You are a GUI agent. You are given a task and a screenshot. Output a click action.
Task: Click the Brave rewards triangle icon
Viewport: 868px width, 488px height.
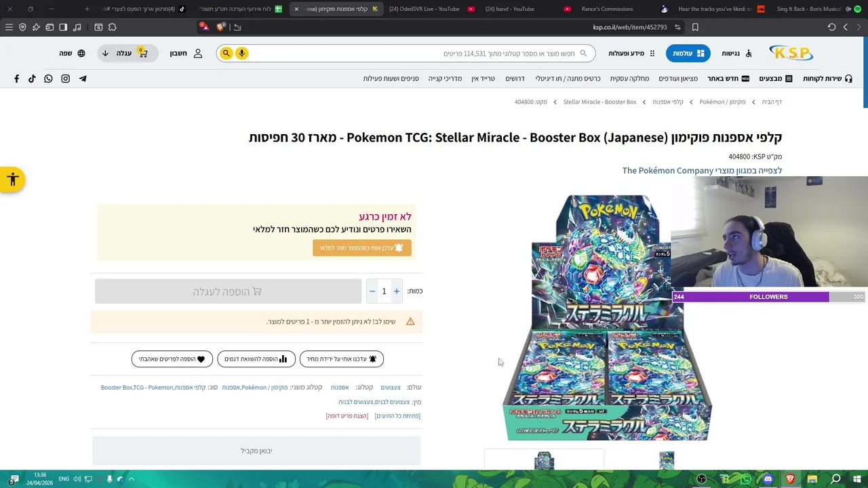(205, 27)
